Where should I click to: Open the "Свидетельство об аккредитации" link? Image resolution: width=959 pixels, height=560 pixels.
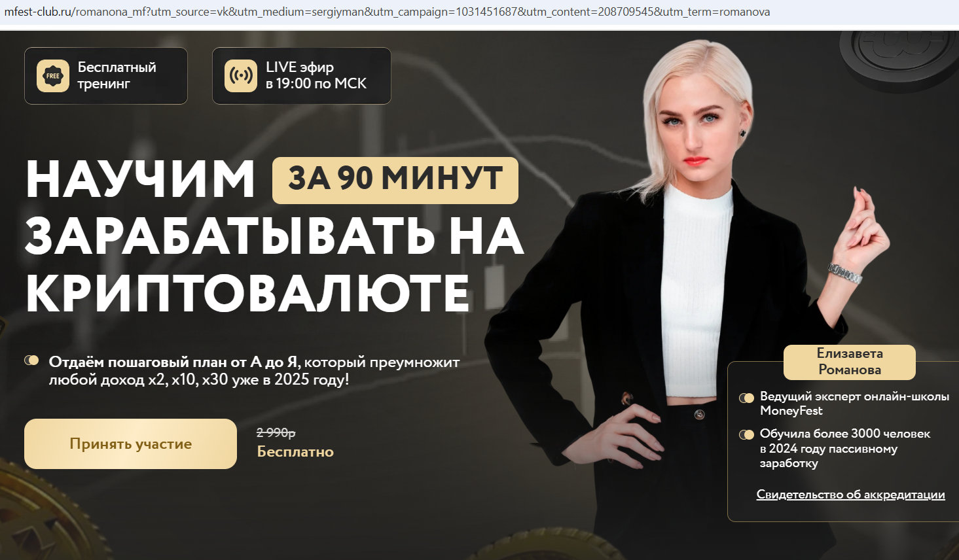[850, 495]
